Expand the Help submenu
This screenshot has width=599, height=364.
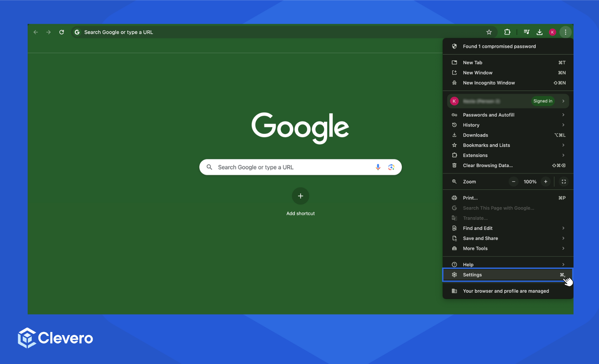[x=508, y=264]
